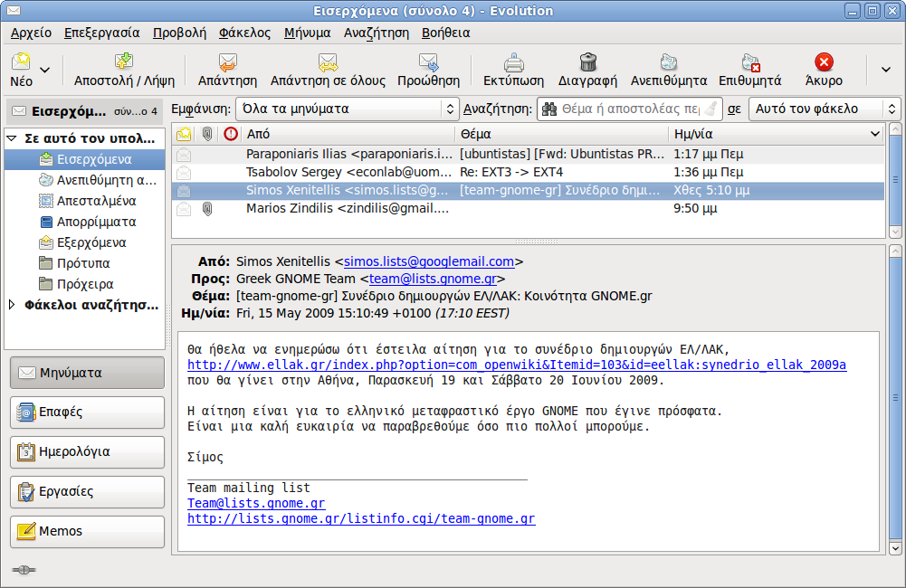Click the binoculars search icon

point(549,109)
